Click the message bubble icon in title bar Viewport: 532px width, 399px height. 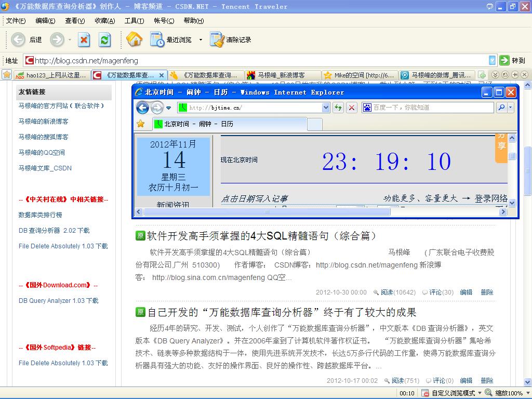(489, 6)
